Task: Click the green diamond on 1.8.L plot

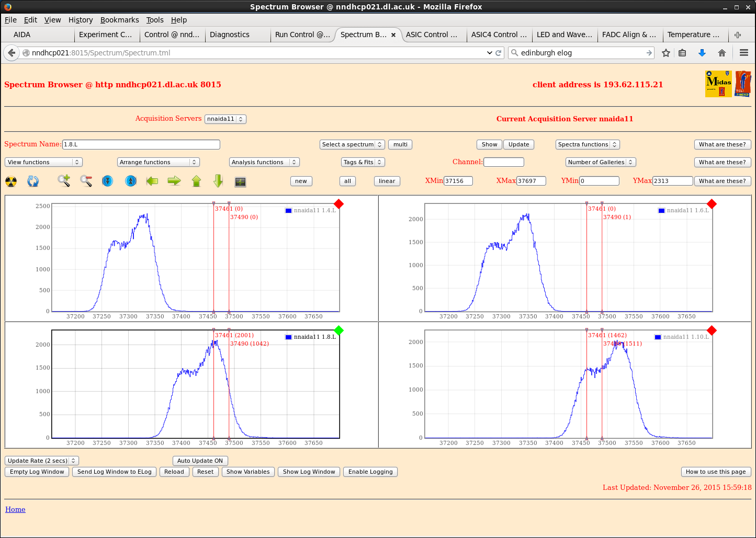Action: click(338, 330)
